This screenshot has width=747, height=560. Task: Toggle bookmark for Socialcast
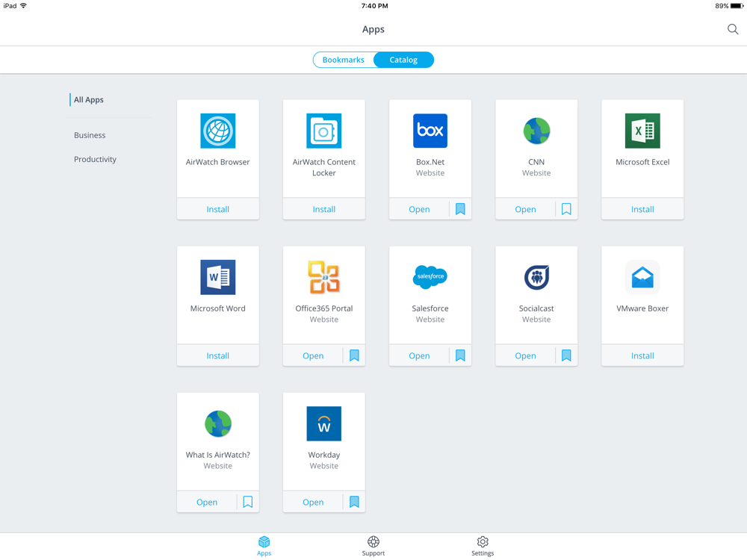566,355
